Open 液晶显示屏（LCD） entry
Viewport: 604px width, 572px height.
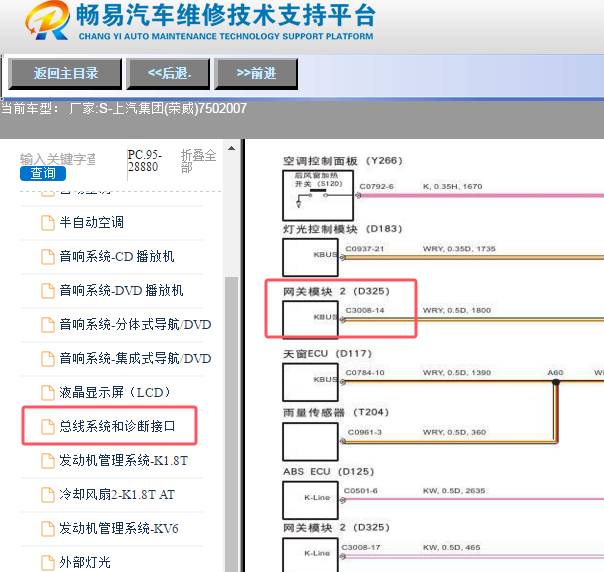(115, 393)
